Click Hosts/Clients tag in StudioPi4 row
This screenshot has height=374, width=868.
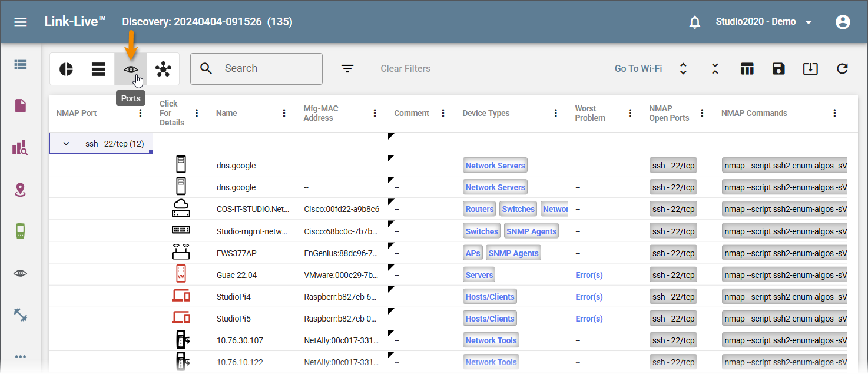(x=490, y=297)
